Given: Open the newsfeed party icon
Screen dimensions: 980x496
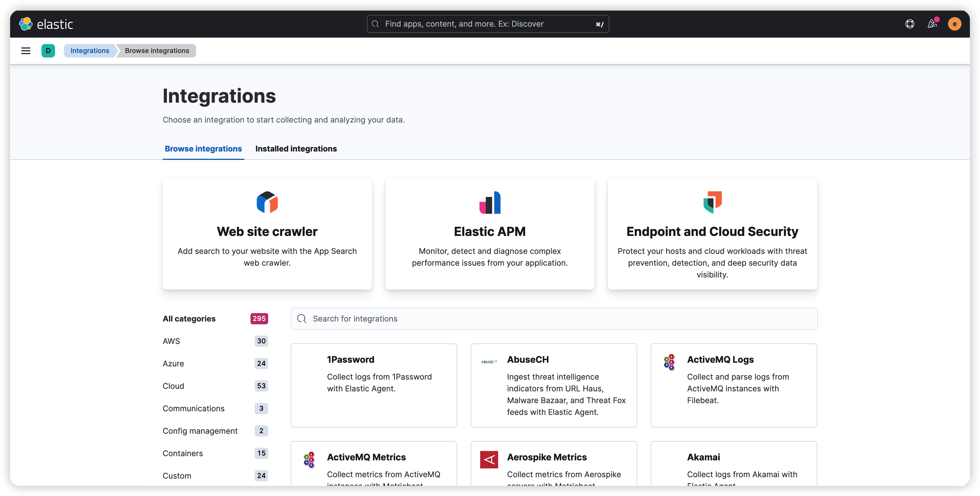Looking at the screenshot, I should tap(932, 24).
